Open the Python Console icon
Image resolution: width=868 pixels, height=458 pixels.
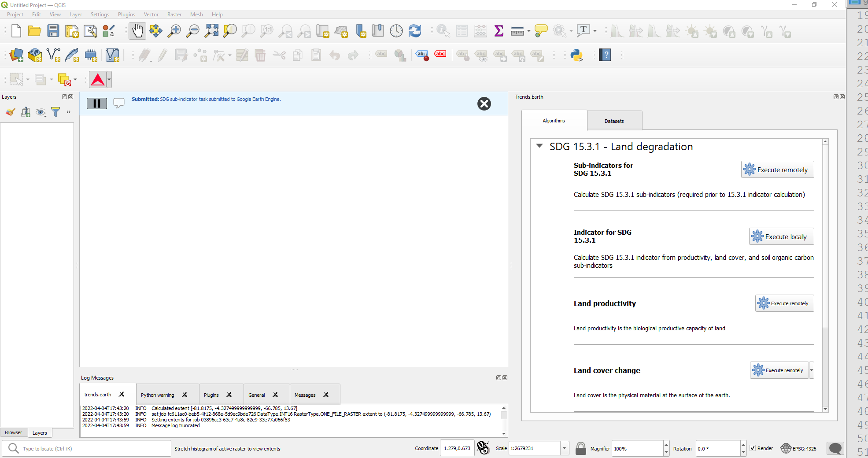pyautogui.click(x=576, y=55)
